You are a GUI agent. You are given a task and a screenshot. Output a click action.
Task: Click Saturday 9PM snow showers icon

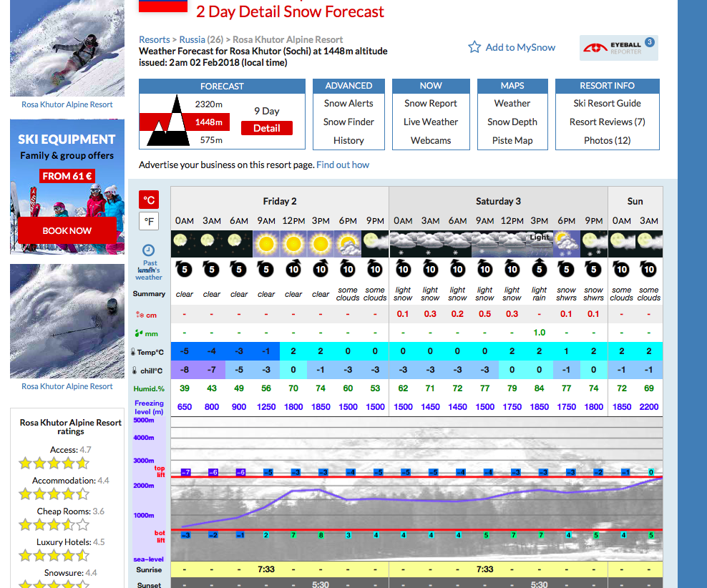[594, 244]
